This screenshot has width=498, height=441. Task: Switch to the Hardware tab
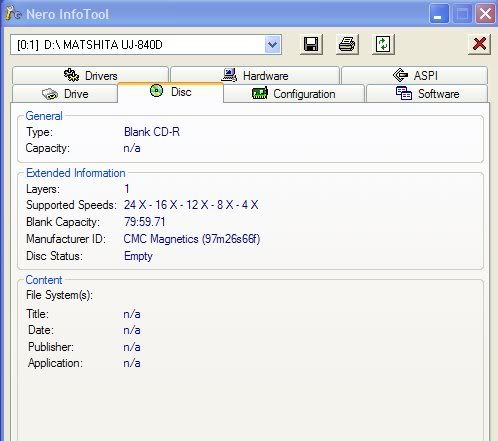[255, 75]
